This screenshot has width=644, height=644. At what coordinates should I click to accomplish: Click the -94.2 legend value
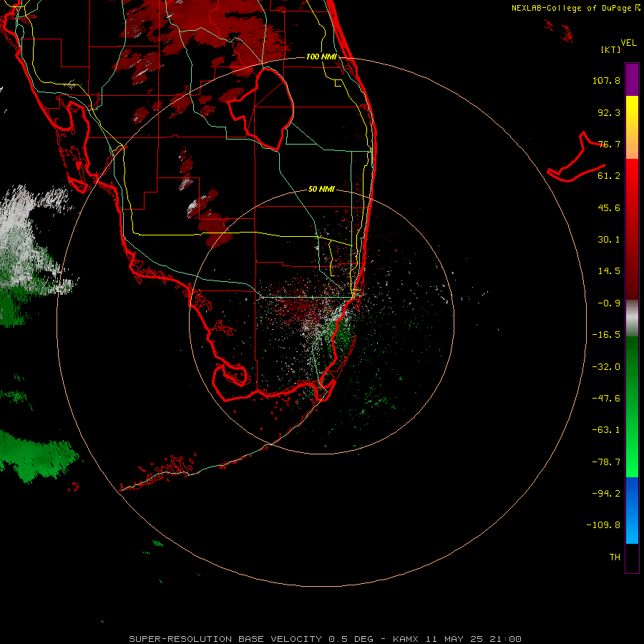click(x=606, y=494)
